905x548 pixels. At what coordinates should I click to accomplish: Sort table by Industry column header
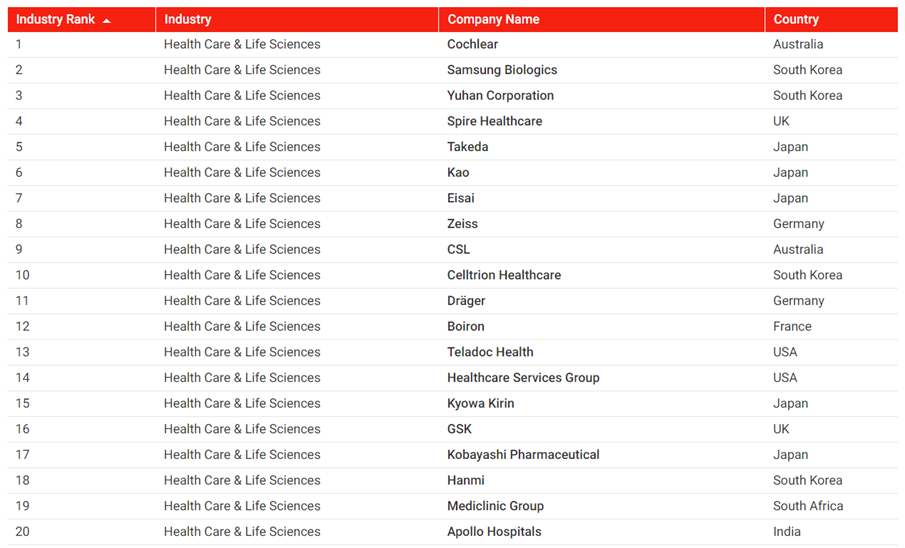pos(188,19)
